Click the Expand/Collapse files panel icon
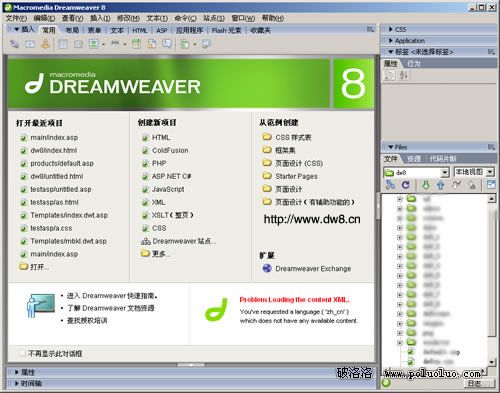Screen dimensions: 500x393 pos(491,184)
